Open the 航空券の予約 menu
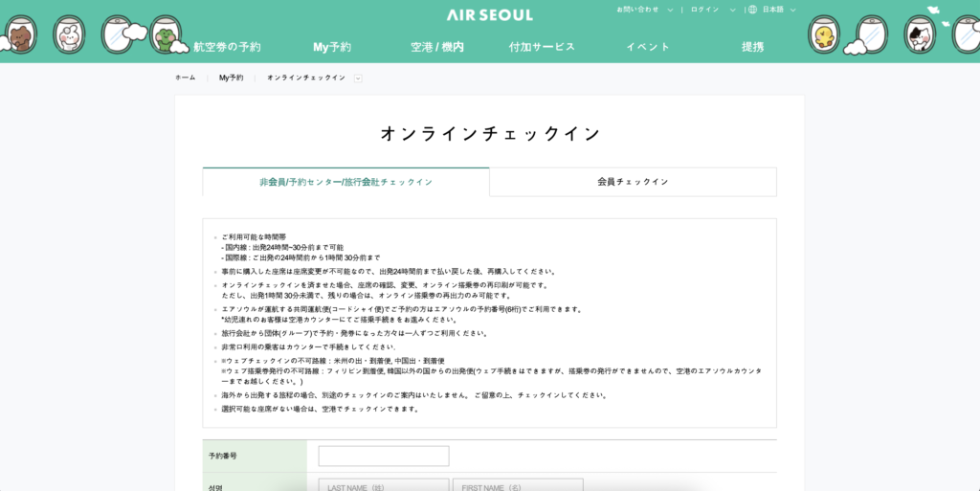This screenshot has height=491, width=980. click(227, 47)
